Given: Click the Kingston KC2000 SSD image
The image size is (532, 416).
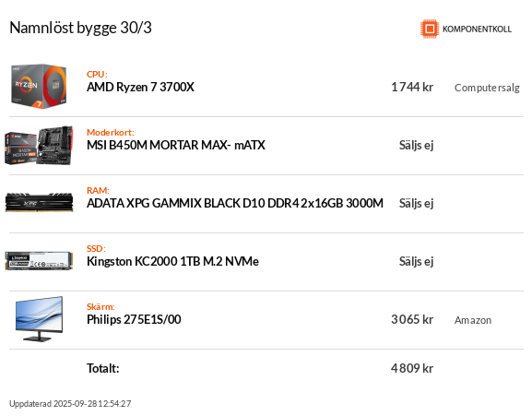Looking at the screenshot, I should point(39,261).
